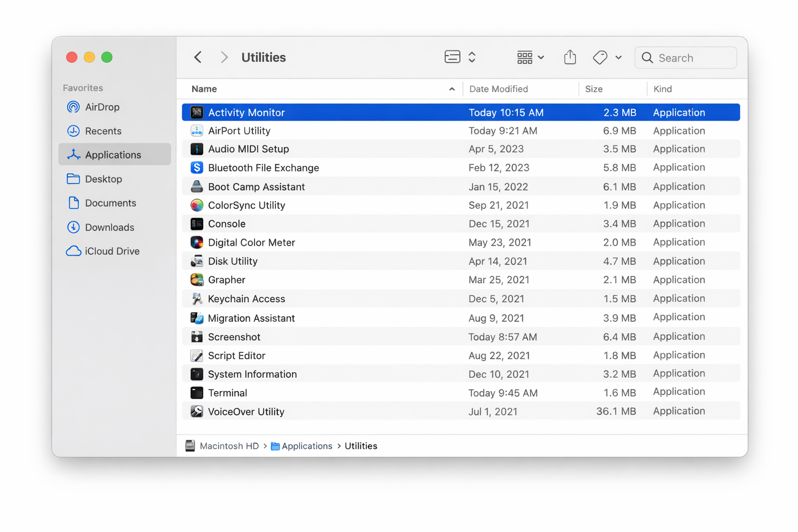Select the Script Editor name
This screenshot has height=532, width=798.
pyautogui.click(x=236, y=355)
